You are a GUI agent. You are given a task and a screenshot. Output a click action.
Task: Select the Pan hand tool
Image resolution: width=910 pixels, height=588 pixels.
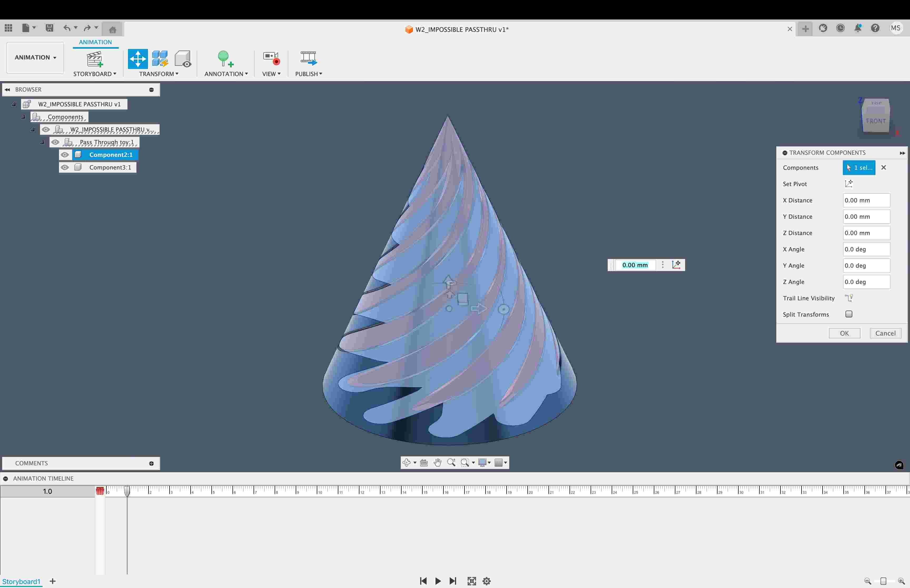point(438,463)
